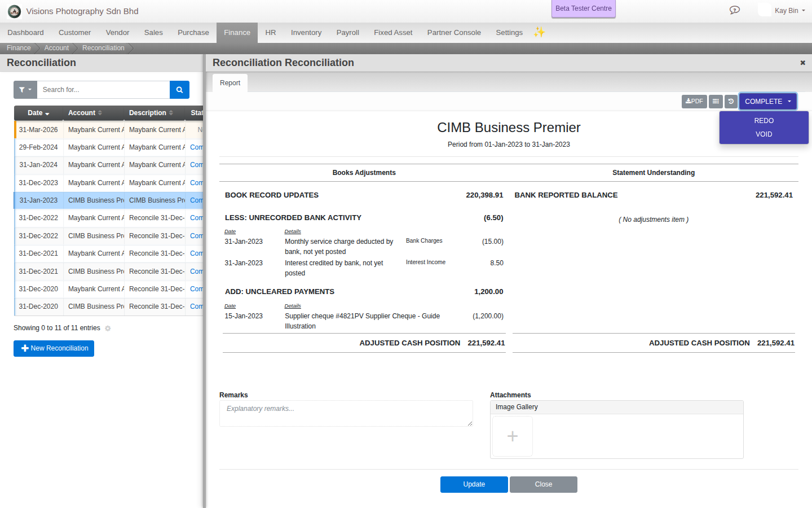This screenshot has height=508, width=812.
Task: Open the Partner Console menu
Action: 454,33
